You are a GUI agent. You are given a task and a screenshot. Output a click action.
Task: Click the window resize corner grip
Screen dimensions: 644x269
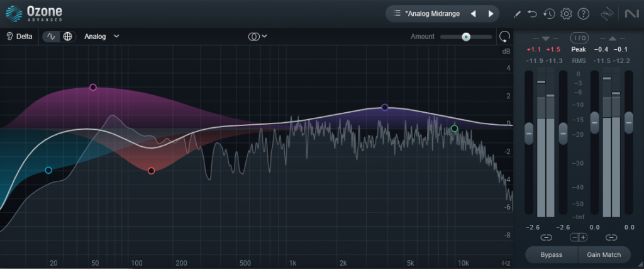pyautogui.click(x=640, y=265)
